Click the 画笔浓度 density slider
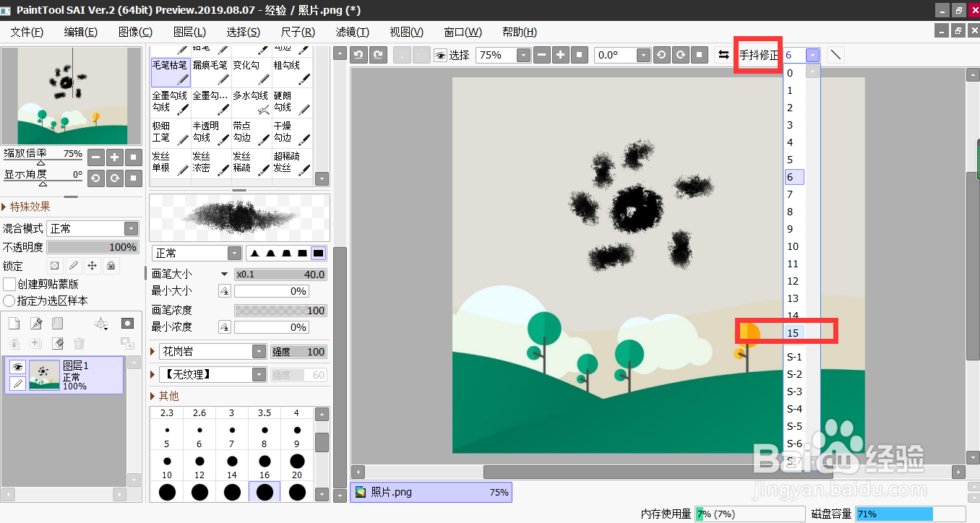Viewport: 980px width, 523px height. [x=280, y=310]
